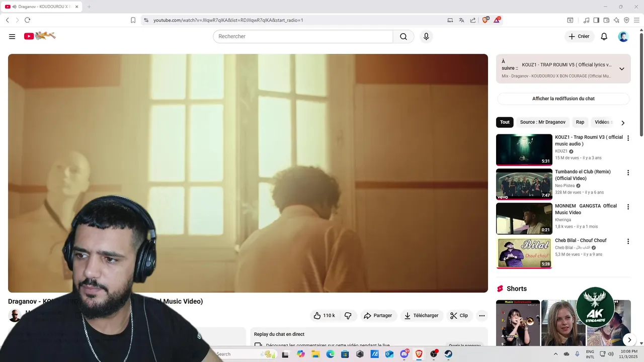Open Discord from taskbar

tap(404, 354)
